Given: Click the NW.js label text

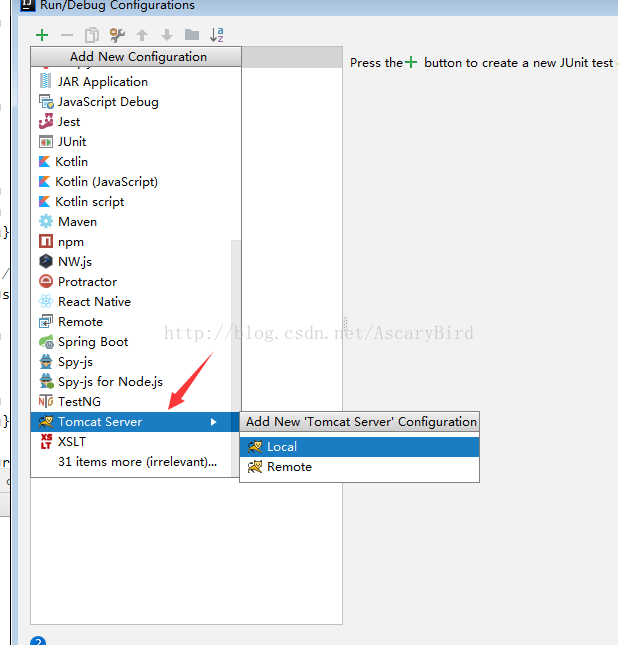Looking at the screenshot, I should click(x=75, y=262).
